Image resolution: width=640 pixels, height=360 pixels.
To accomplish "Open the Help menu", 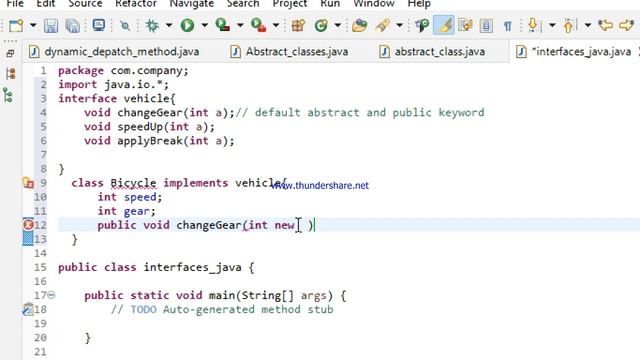I will point(419,4).
